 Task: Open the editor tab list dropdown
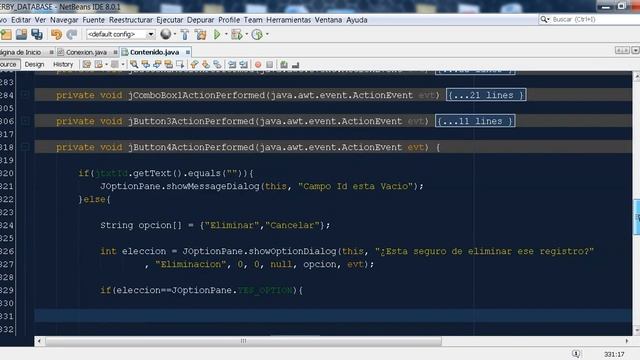pyautogui.click(x=635, y=51)
